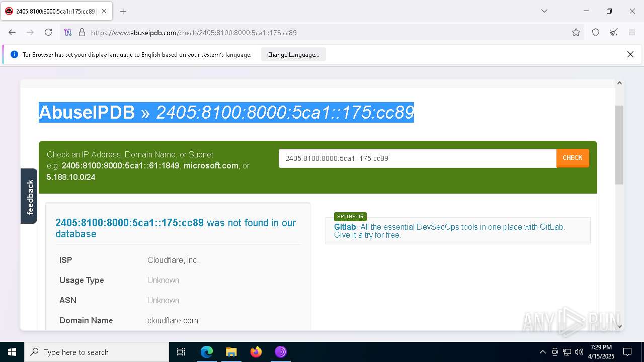644x362 pixels.
Task: Open the shield security level icon
Action: (x=596, y=32)
